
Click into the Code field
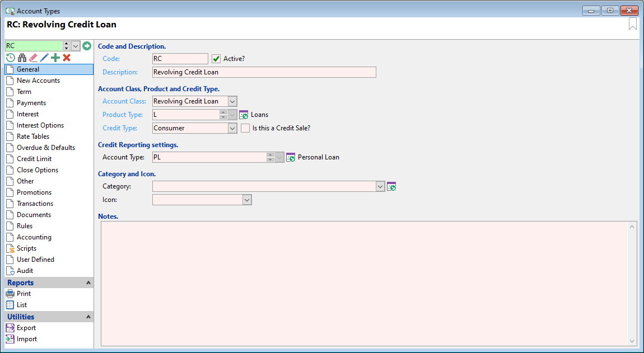pyautogui.click(x=180, y=59)
